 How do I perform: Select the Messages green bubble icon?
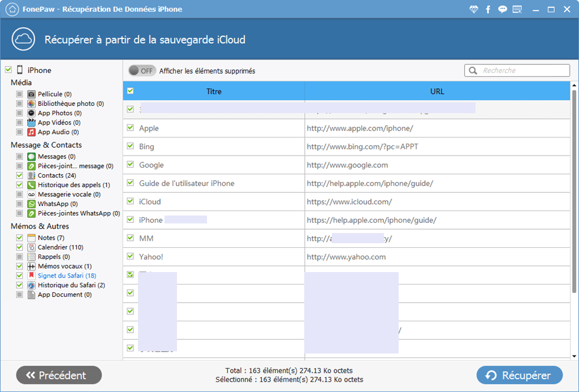(32, 157)
